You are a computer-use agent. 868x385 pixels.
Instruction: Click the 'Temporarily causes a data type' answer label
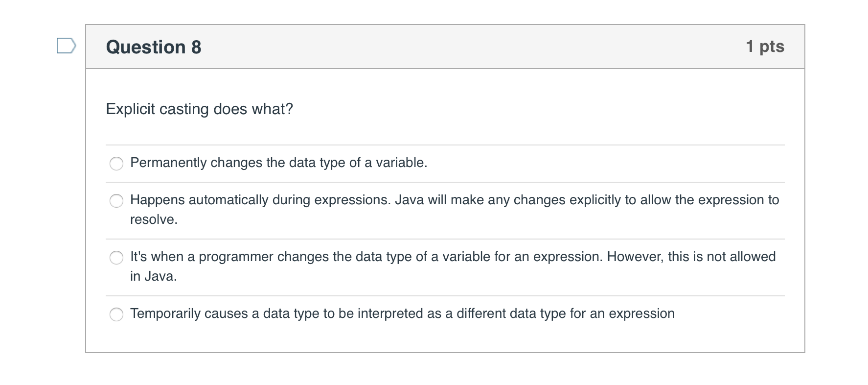point(402,313)
